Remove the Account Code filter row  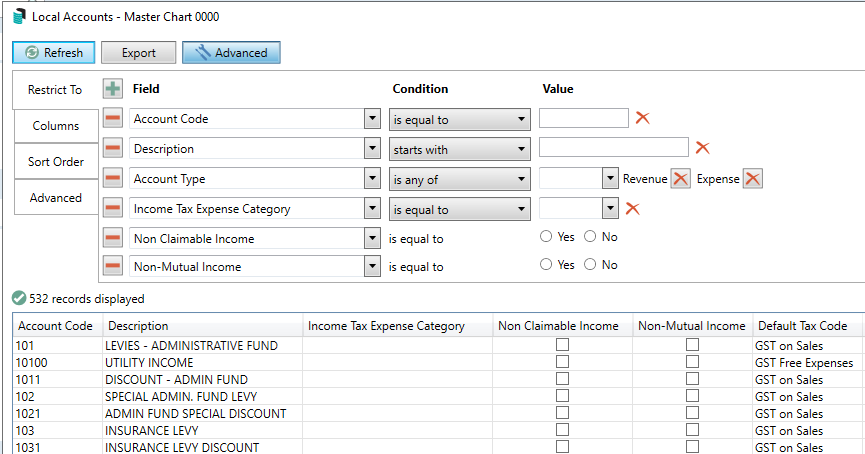coord(113,119)
